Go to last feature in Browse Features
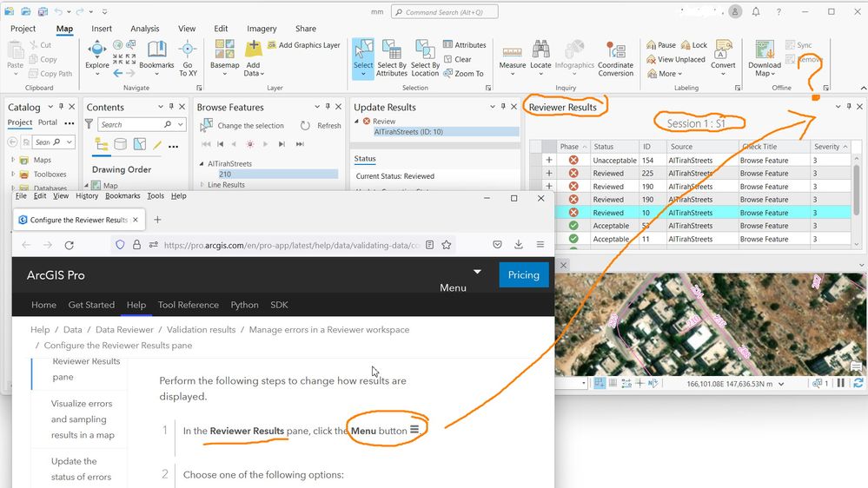 coord(300,144)
